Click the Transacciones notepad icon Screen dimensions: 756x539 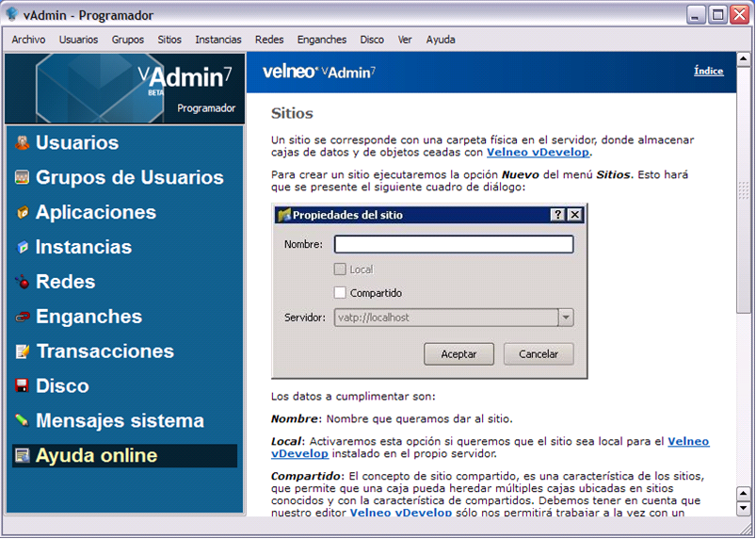23,351
